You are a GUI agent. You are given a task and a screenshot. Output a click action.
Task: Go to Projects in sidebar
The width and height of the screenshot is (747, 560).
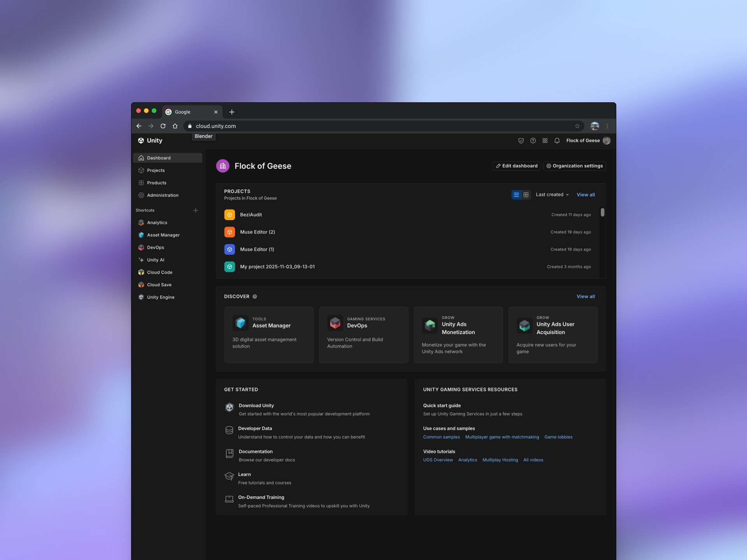[x=156, y=170]
